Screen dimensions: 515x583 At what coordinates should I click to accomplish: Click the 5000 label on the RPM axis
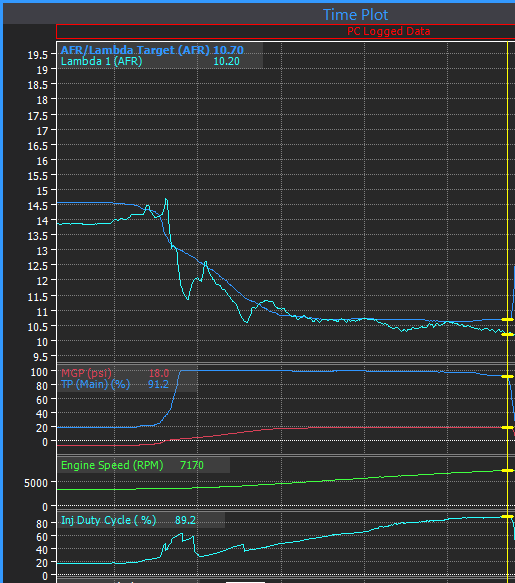(x=36, y=483)
